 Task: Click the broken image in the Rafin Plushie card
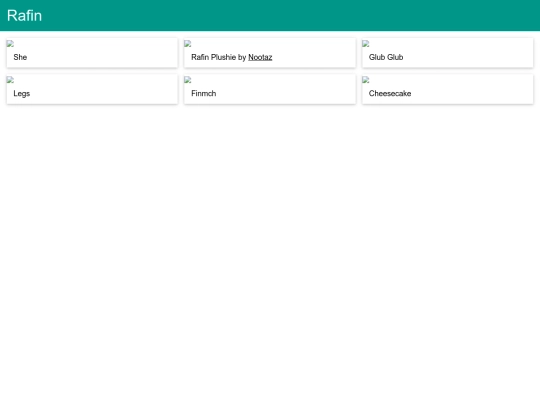[188, 43]
